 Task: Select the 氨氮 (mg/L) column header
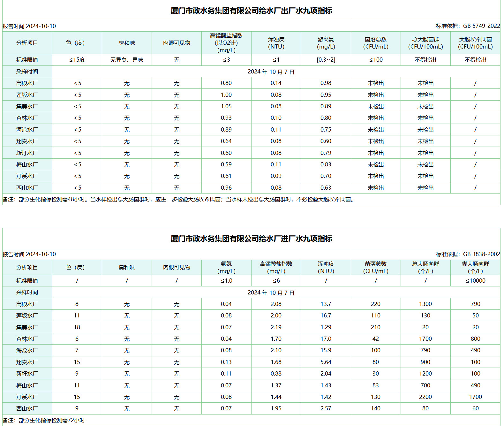[x=226, y=267]
